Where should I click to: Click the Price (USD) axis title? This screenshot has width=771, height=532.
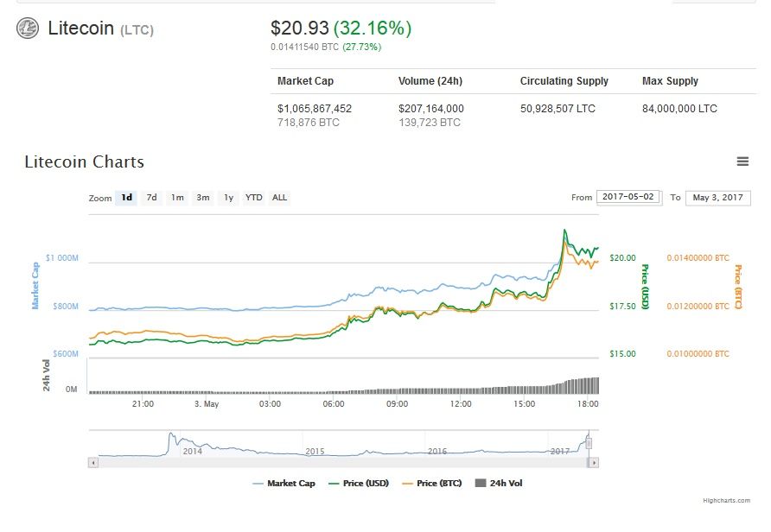[x=645, y=287]
